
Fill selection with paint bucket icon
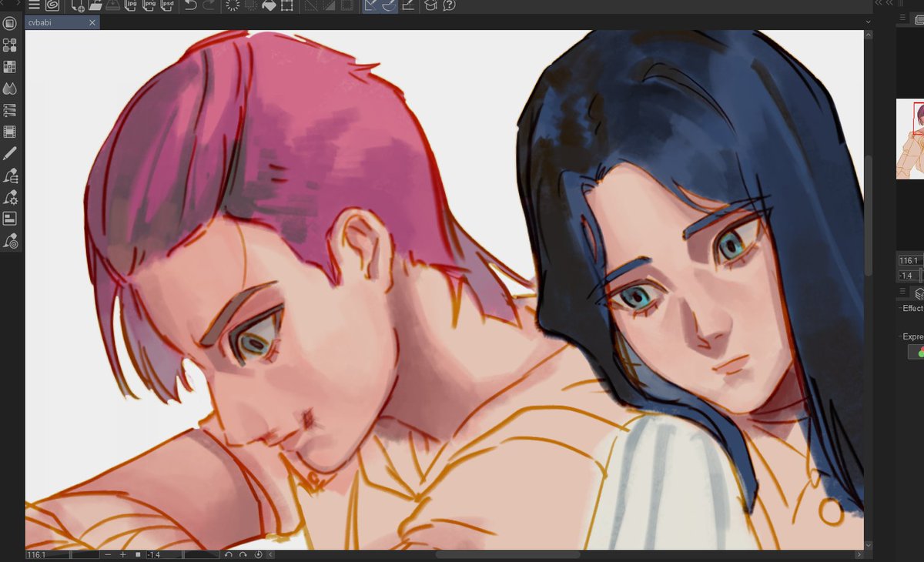[269, 5]
